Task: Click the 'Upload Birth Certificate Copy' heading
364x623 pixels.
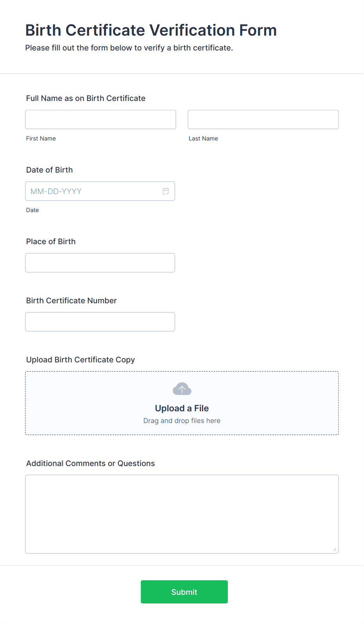Action: pos(80,360)
